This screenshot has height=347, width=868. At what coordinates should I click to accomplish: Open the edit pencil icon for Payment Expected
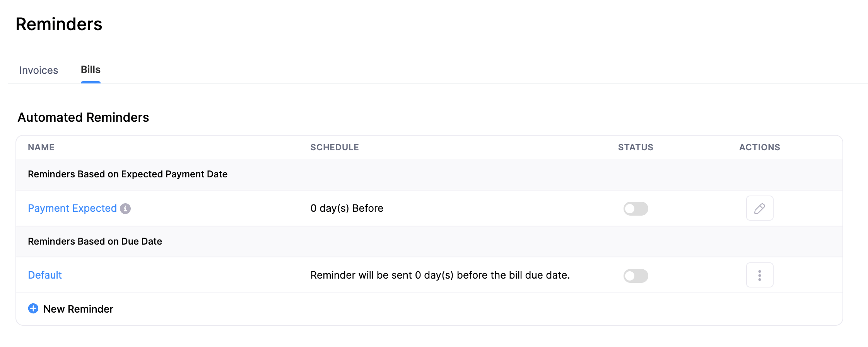[759, 208]
